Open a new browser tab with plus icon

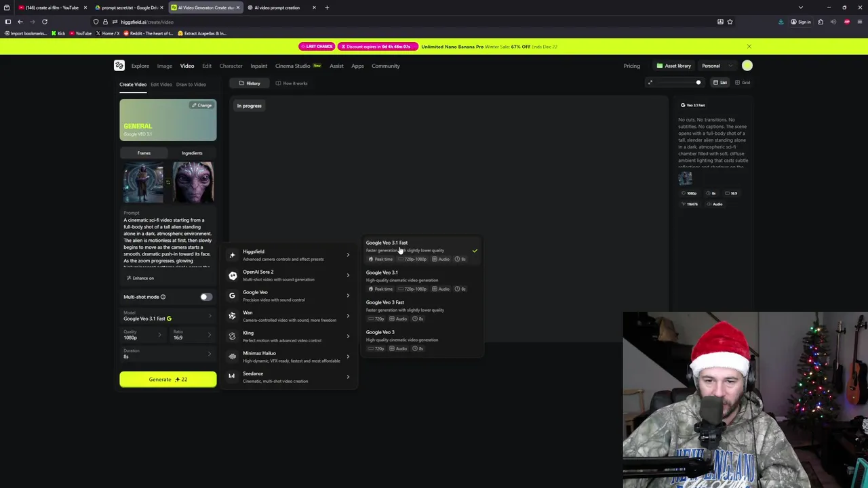point(326,7)
